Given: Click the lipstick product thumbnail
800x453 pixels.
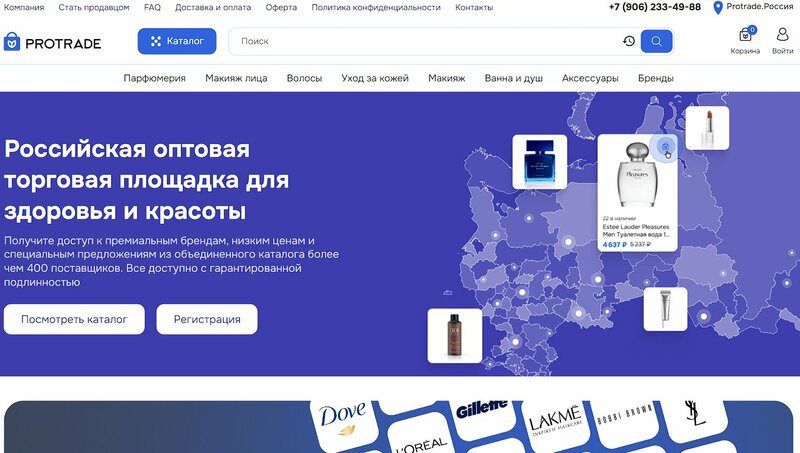Looking at the screenshot, I should tap(707, 128).
